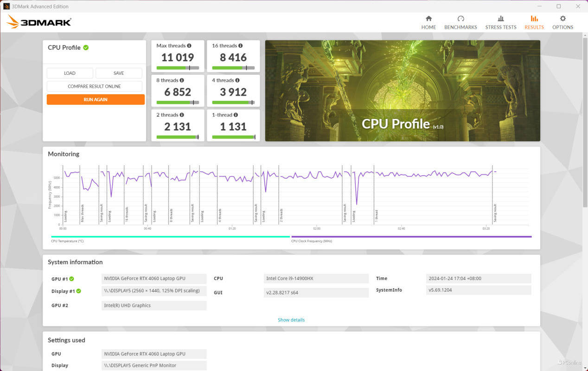588x371 pixels.
Task: Click the Save result button
Action: 119,73
